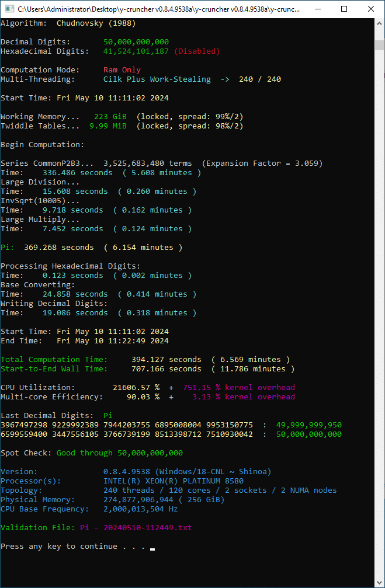Click the '707.166 seconds' wall time value

tap(167, 369)
